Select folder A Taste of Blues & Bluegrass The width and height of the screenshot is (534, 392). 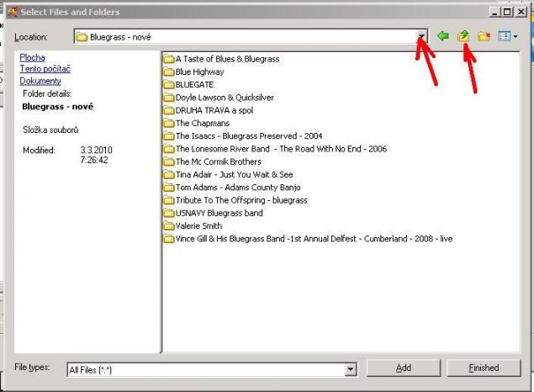(221, 59)
